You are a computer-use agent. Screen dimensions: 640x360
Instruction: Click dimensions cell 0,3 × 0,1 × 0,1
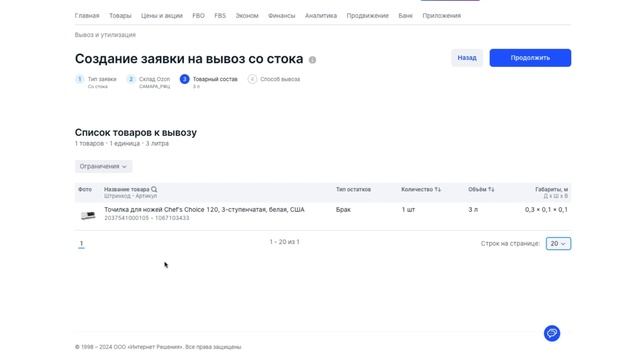pyautogui.click(x=546, y=209)
